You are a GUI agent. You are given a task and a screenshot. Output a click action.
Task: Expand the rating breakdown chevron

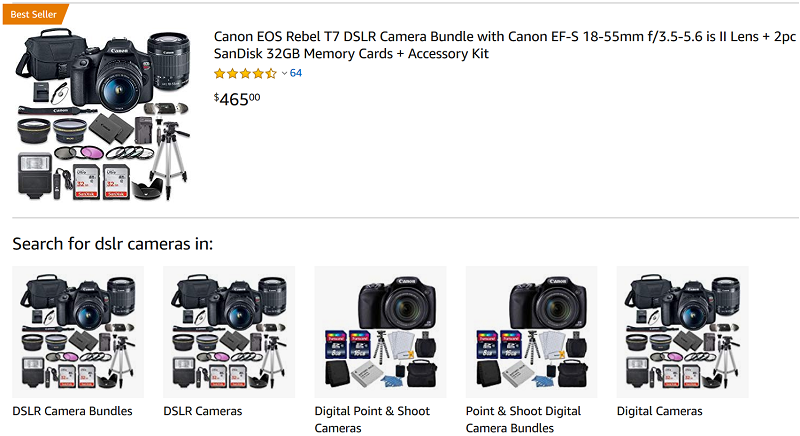pos(284,73)
